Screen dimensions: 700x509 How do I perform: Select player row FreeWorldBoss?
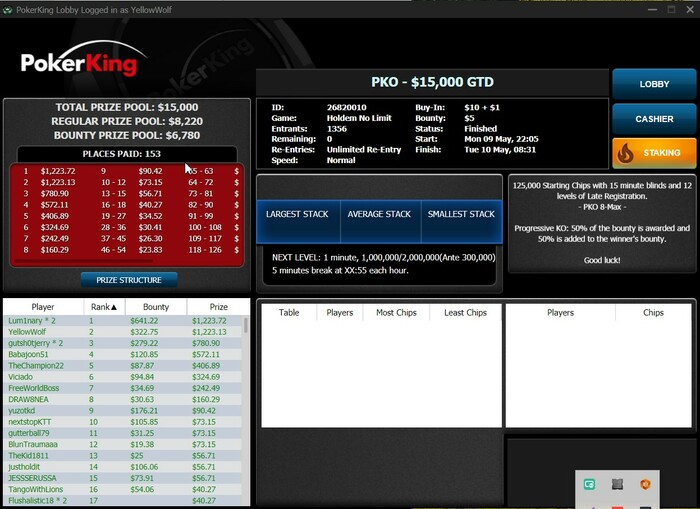click(123, 388)
